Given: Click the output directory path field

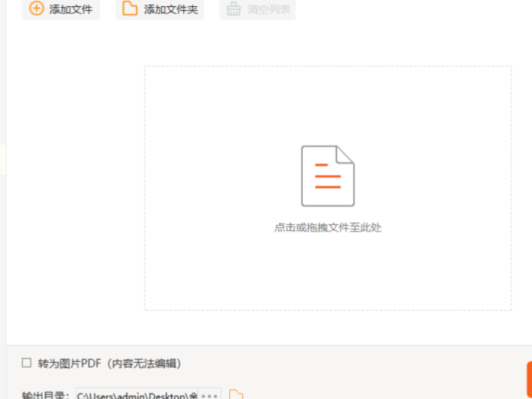Looking at the screenshot, I should 137,395.
